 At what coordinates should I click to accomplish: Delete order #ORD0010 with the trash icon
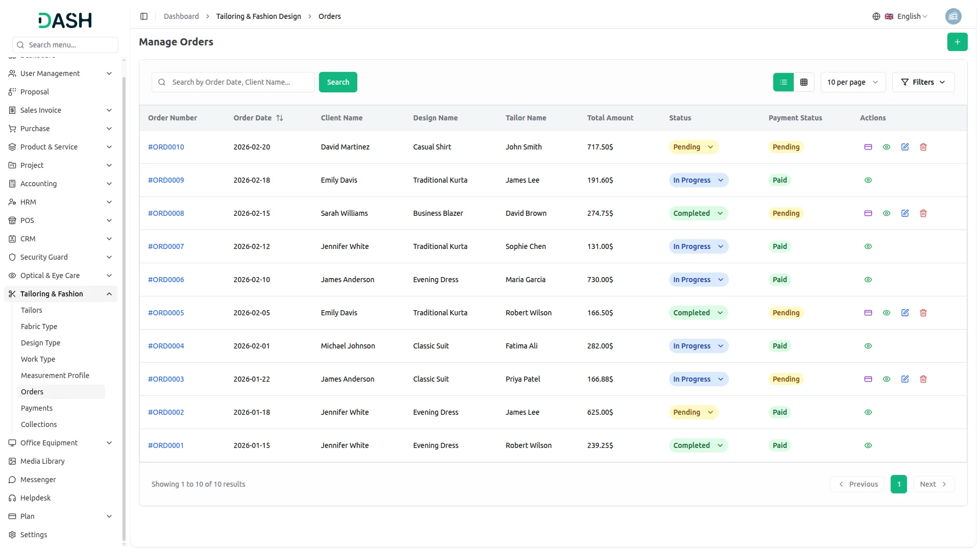tap(923, 147)
